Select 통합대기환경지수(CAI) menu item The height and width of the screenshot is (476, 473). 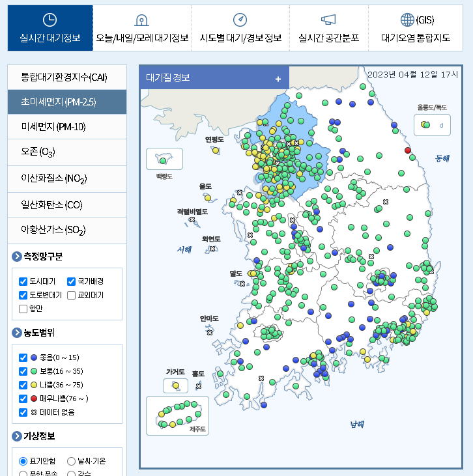67,77
